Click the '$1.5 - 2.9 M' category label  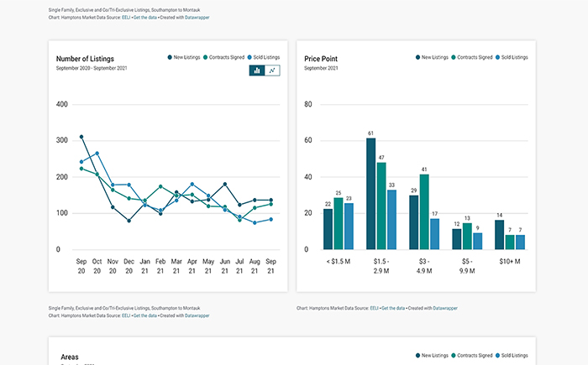[x=381, y=266]
